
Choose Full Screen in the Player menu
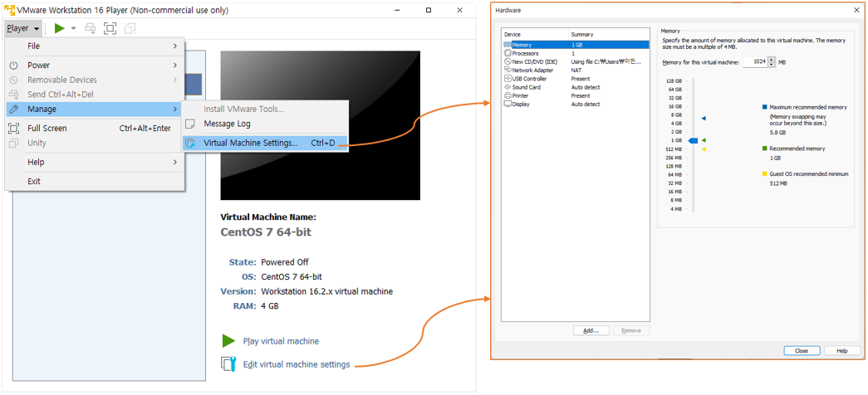click(95, 129)
